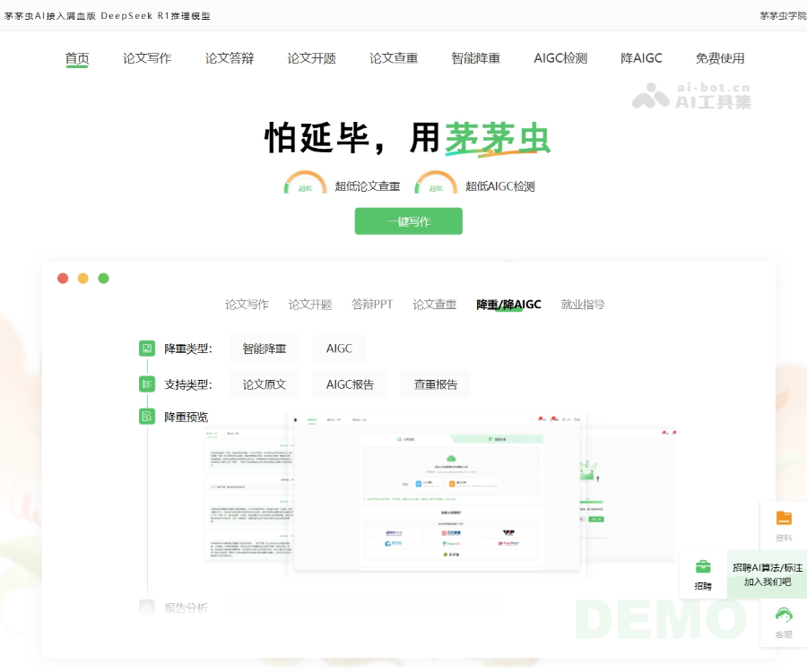Open 降AIGC in top navigation
807x672 pixels.
point(641,58)
